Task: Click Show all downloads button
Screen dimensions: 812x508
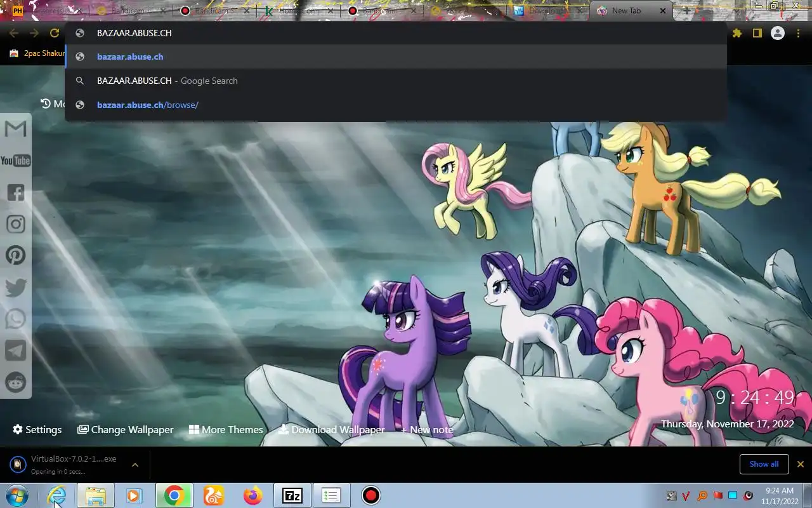Action: pos(764,464)
